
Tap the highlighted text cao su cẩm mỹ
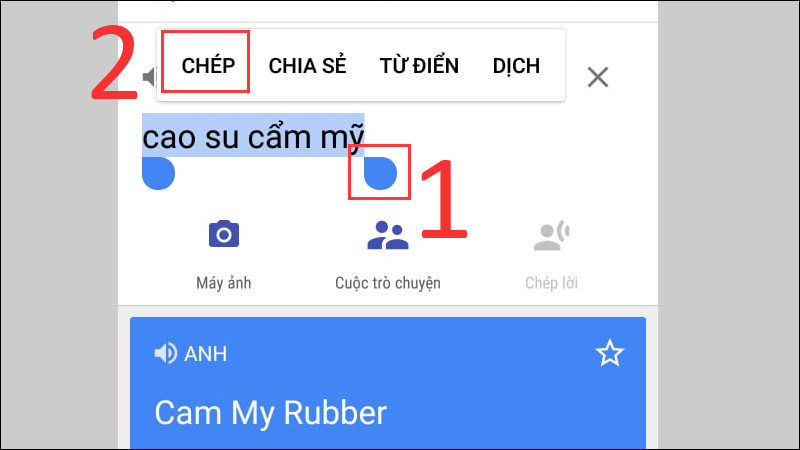[253, 135]
